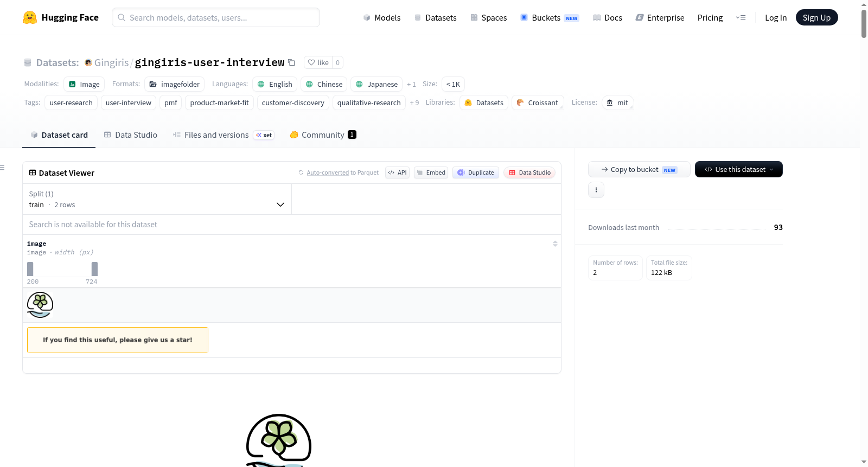Like the dataset with the heart button

(318, 62)
